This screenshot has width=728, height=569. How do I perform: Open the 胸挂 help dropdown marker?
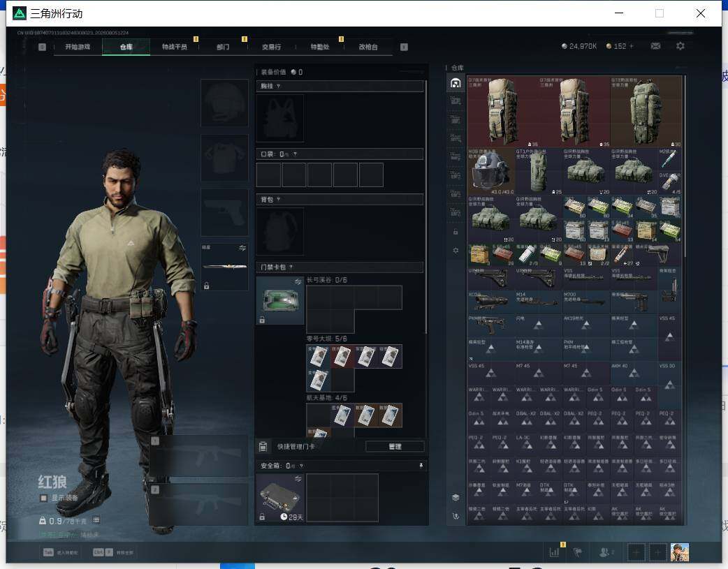coord(278,87)
